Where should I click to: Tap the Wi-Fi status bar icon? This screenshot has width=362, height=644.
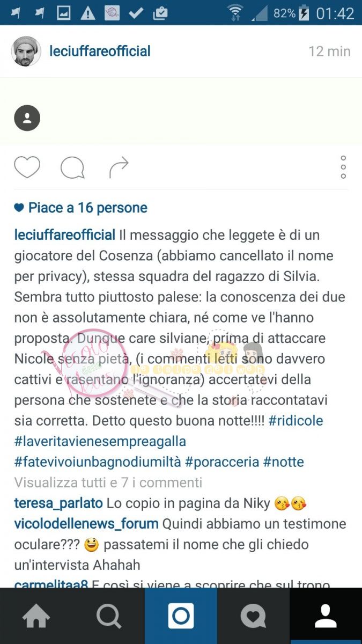click(235, 12)
